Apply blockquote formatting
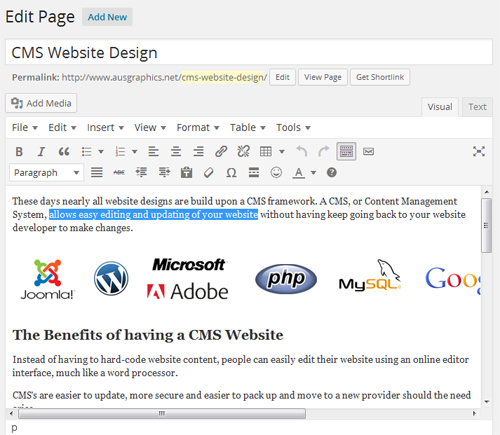The height and width of the screenshot is (435, 500). 64,152
